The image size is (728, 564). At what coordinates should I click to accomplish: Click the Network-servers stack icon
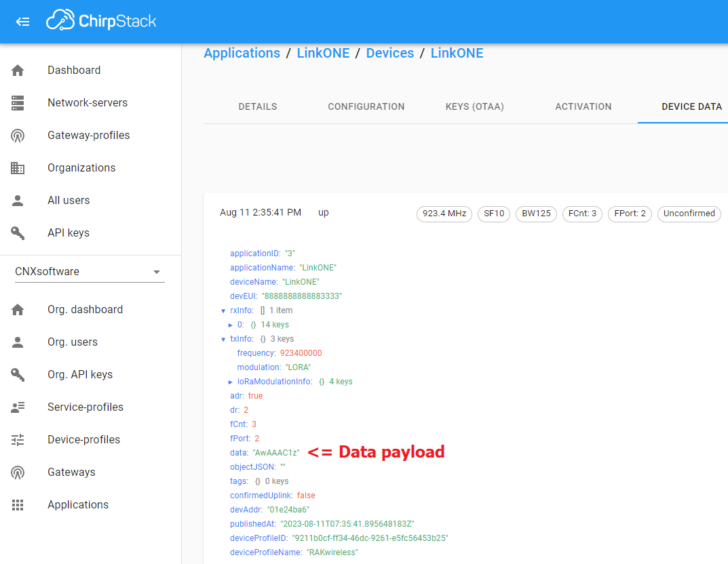pos(18,103)
